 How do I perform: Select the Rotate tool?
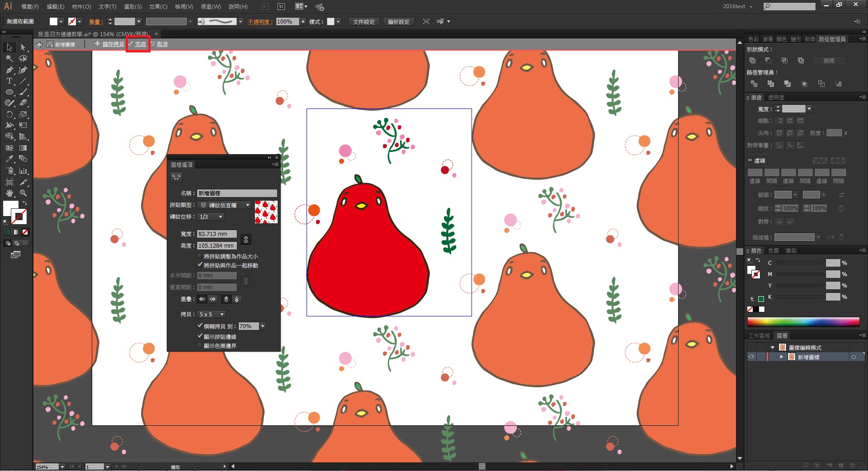click(9, 114)
